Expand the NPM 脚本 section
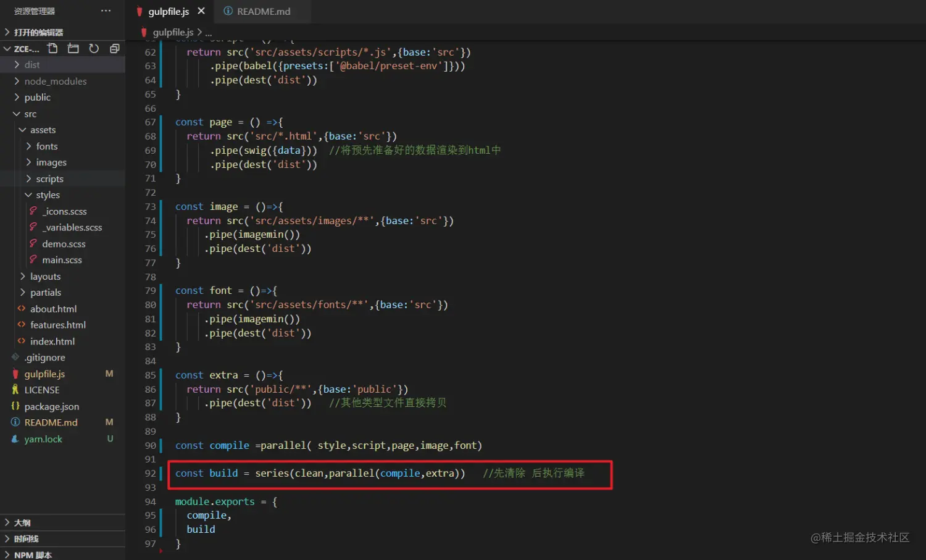Image resolution: width=926 pixels, height=560 pixels. point(62,554)
